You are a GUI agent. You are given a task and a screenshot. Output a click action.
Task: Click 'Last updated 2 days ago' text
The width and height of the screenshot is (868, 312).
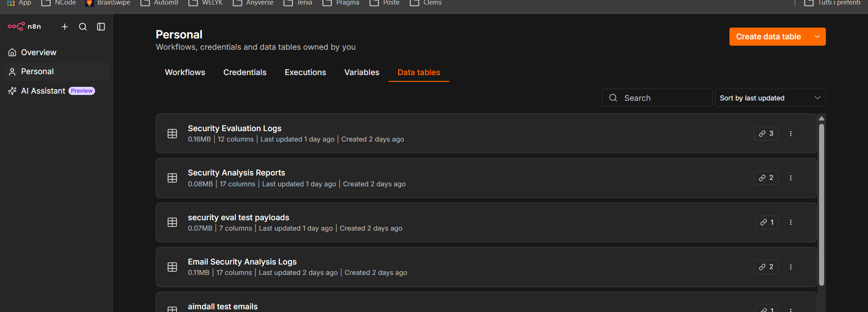pyautogui.click(x=298, y=273)
